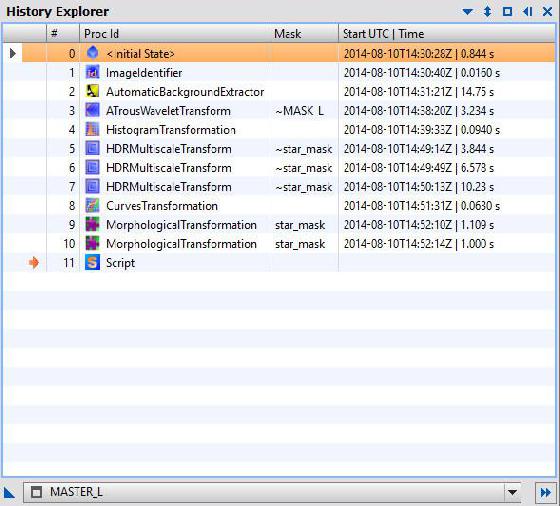Screen dimensions: 560x506
Task: Click the HDRMultiscaleTransform icon in row 5
Action: click(x=92, y=149)
